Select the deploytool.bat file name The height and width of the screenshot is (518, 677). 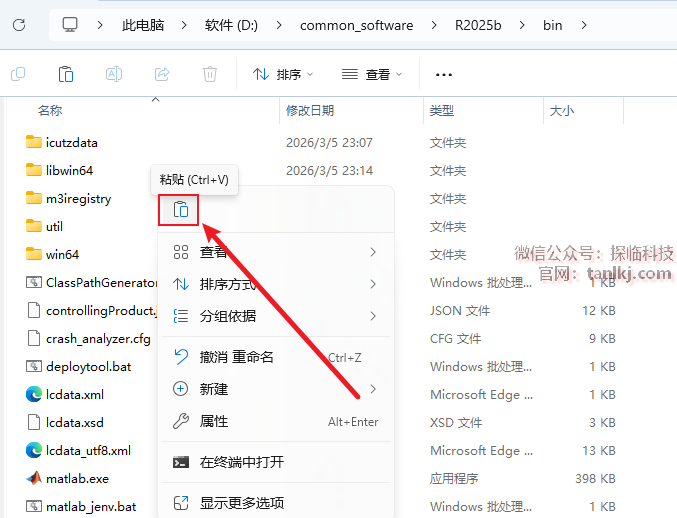(x=89, y=366)
